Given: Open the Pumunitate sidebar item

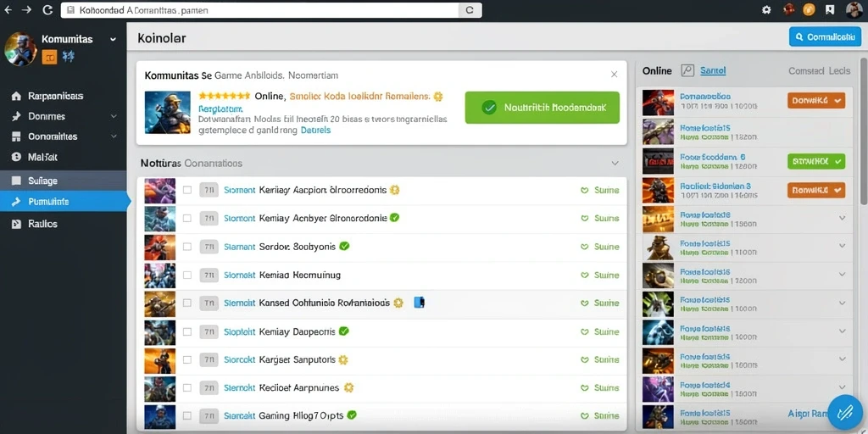Looking at the screenshot, I should pos(64,202).
